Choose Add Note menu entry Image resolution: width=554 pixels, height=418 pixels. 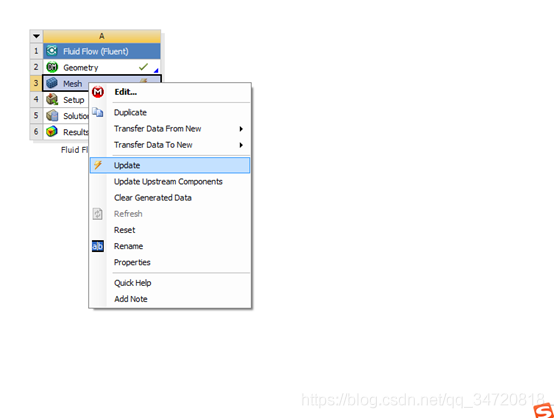point(170,299)
